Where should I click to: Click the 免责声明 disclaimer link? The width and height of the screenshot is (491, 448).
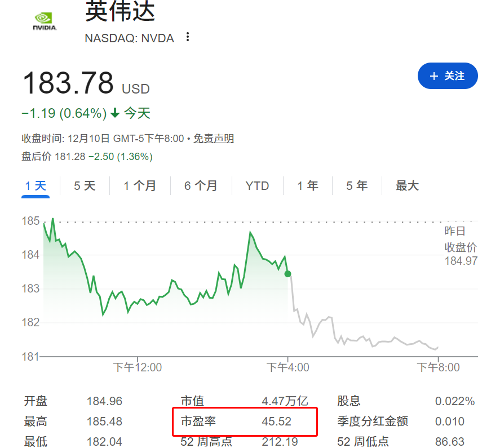[x=214, y=138]
